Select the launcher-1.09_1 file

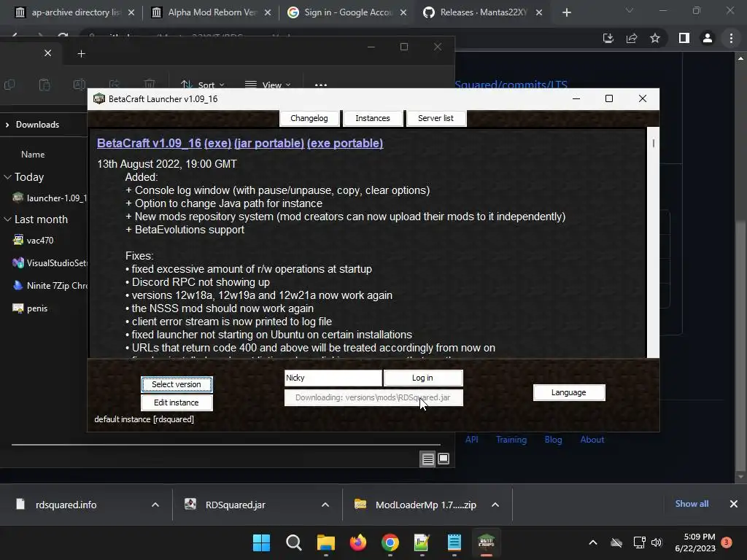50,198
